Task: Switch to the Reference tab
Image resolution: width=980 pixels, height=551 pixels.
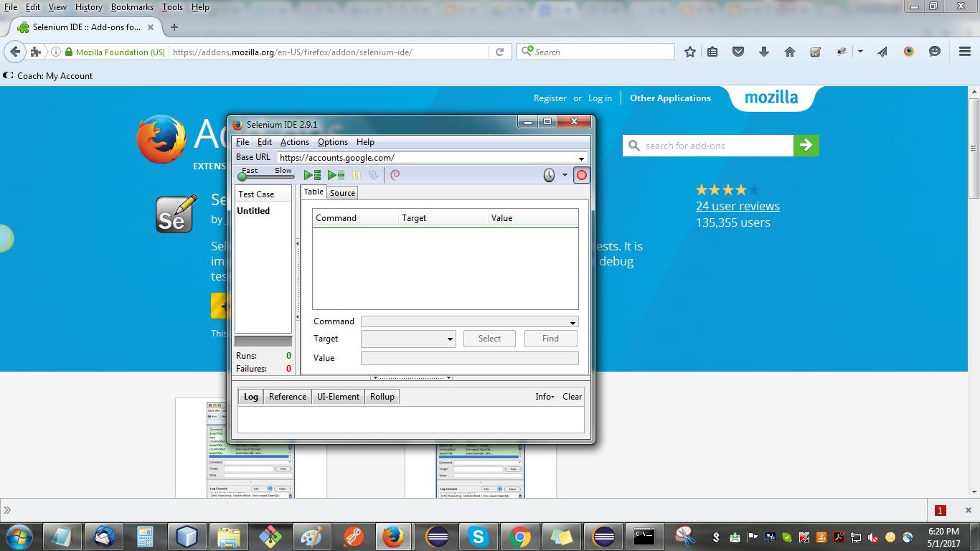Action: click(288, 397)
